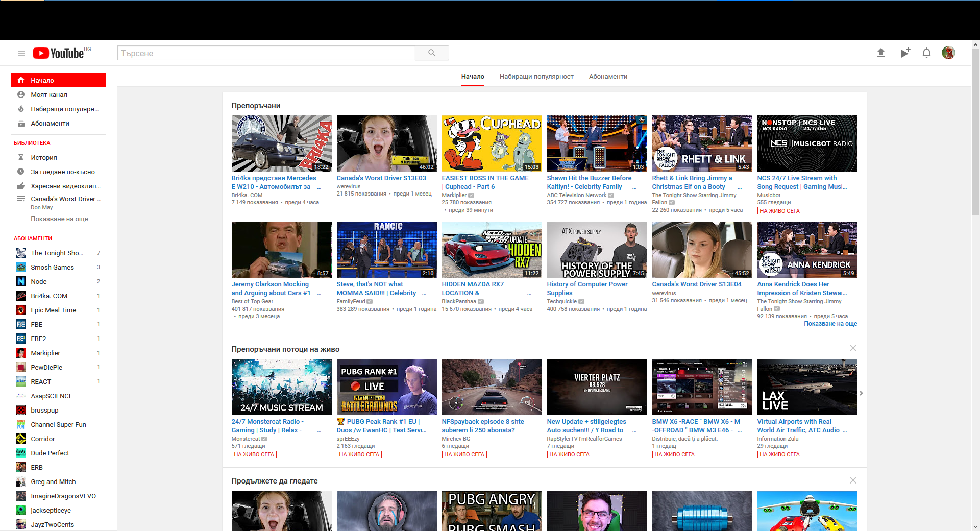Switch to the Абонаменти tab

pyautogui.click(x=608, y=77)
